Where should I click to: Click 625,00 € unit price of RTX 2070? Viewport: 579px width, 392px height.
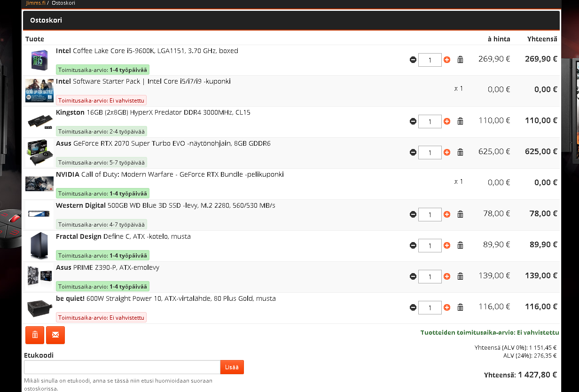click(494, 151)
